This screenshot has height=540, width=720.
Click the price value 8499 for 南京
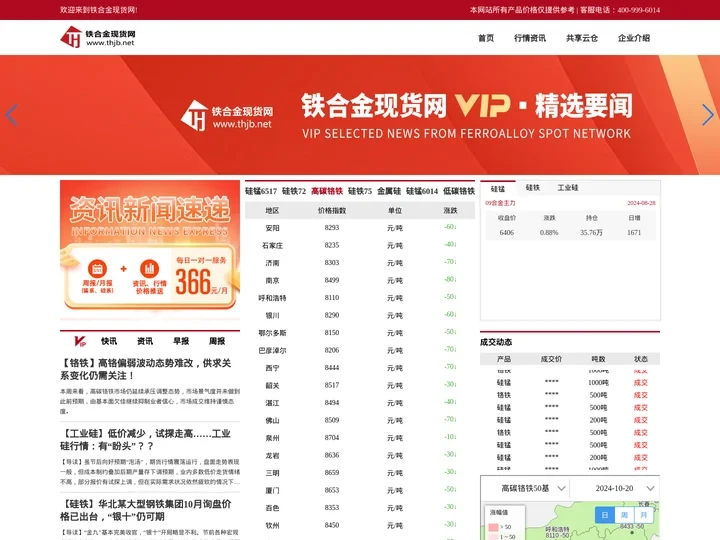(332, 280)
